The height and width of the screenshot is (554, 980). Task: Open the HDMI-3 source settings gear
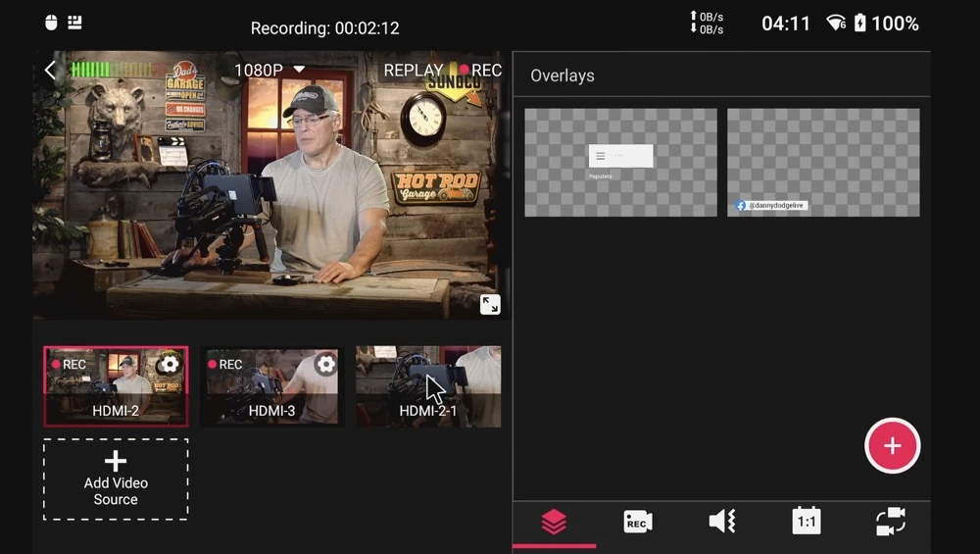coord(325,364)
